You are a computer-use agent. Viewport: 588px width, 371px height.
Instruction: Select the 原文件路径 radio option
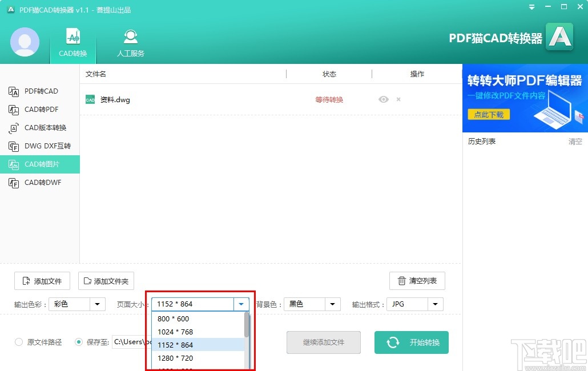(x=18, y=341)
